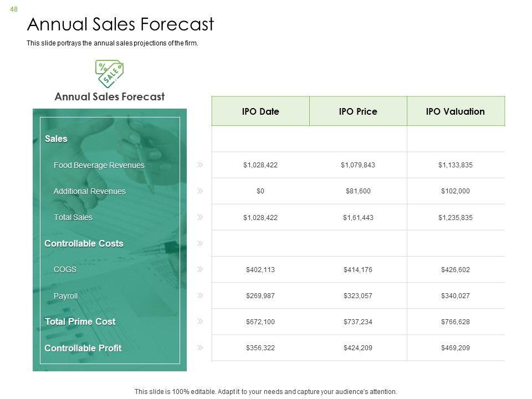Click slide number 48

coord(14,9)
